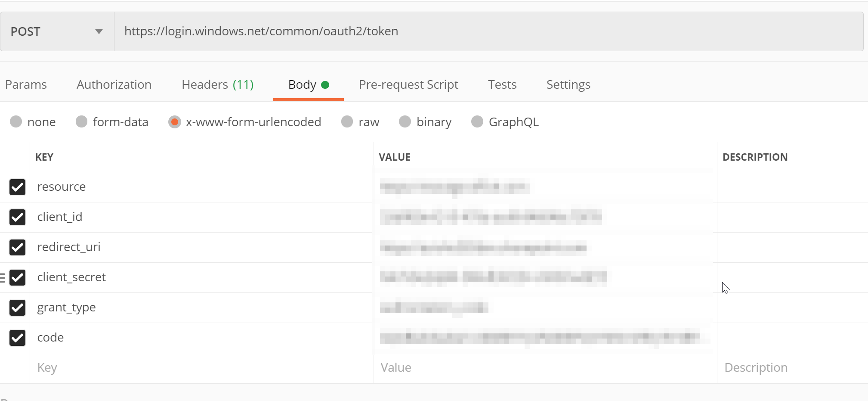The image size is (868, 401).
Task: Open the Headers (11) tab
Action: click(217, 84)
